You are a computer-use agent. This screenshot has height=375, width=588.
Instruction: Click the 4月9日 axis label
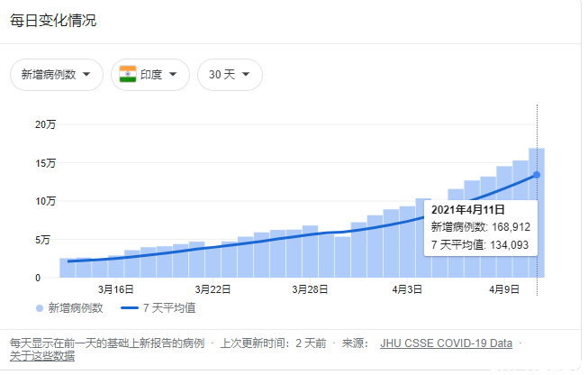tap(504, 289)
